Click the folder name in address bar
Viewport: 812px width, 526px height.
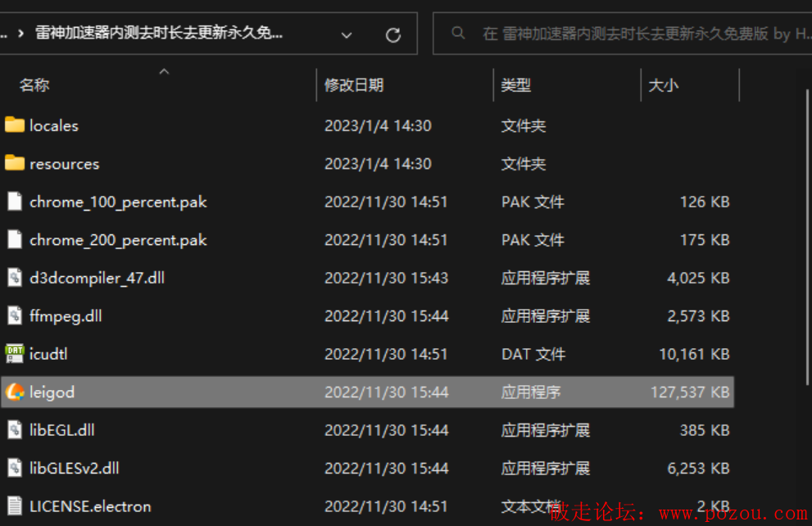pyautogui.click(x=159, y=34)
